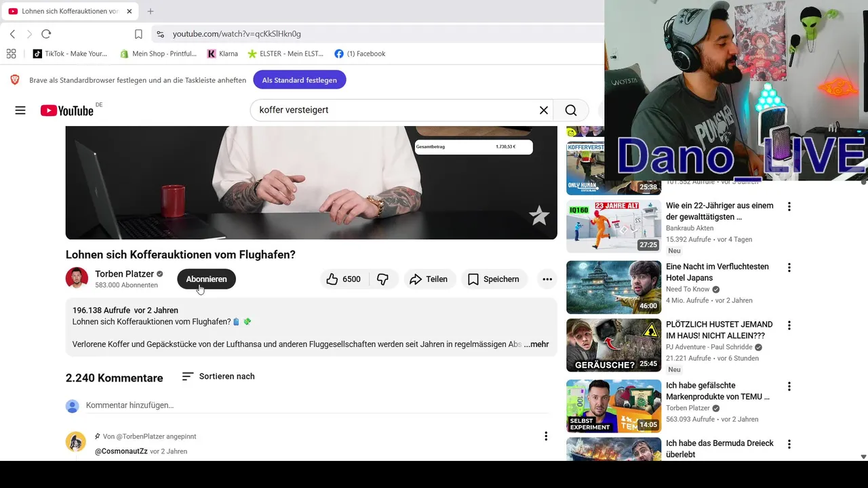Click Als Standard festlegen button
This screenshot has height=488, width=868.
coord(300,80)
